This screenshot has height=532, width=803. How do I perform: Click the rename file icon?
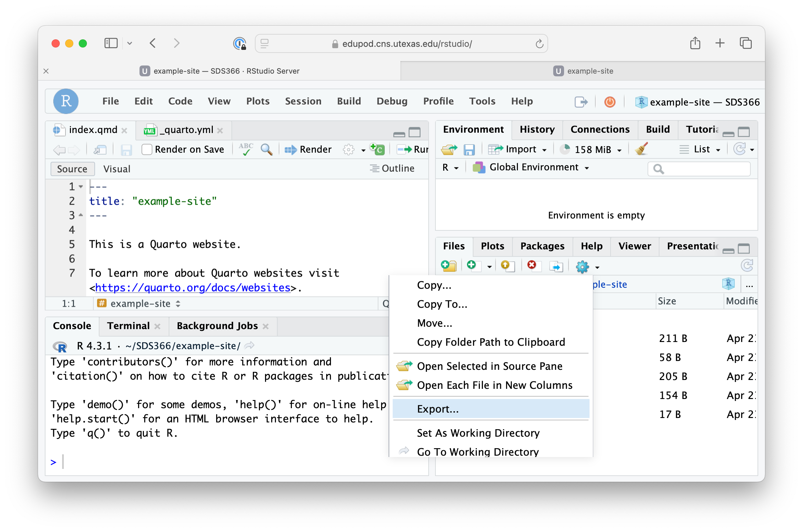tap(556, 267)
